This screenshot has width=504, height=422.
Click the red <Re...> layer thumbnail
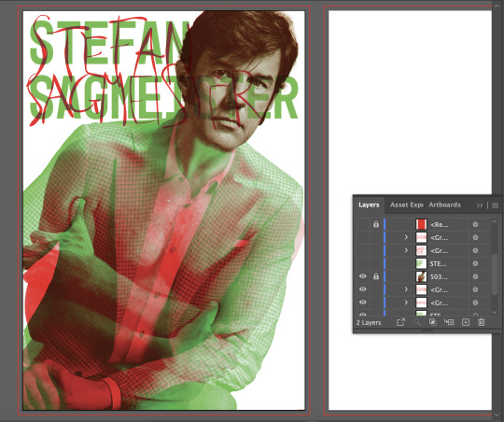[421, 224]
